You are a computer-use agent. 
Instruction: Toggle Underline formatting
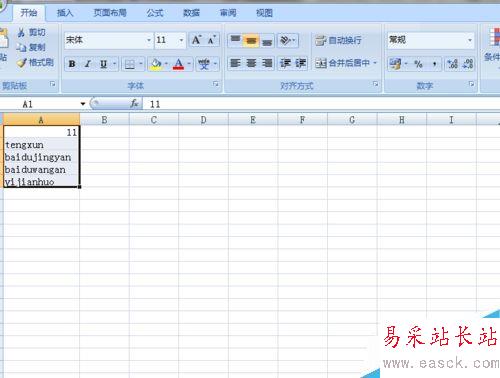pos(103,64)
